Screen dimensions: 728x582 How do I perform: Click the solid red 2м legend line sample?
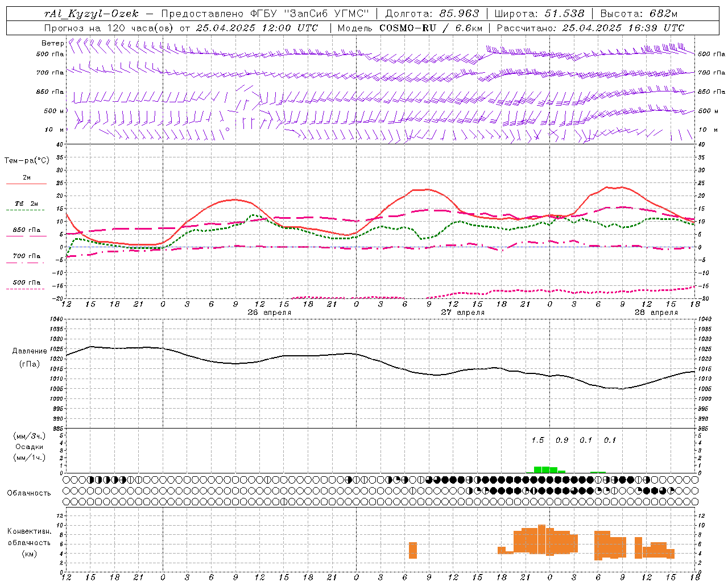26,184
